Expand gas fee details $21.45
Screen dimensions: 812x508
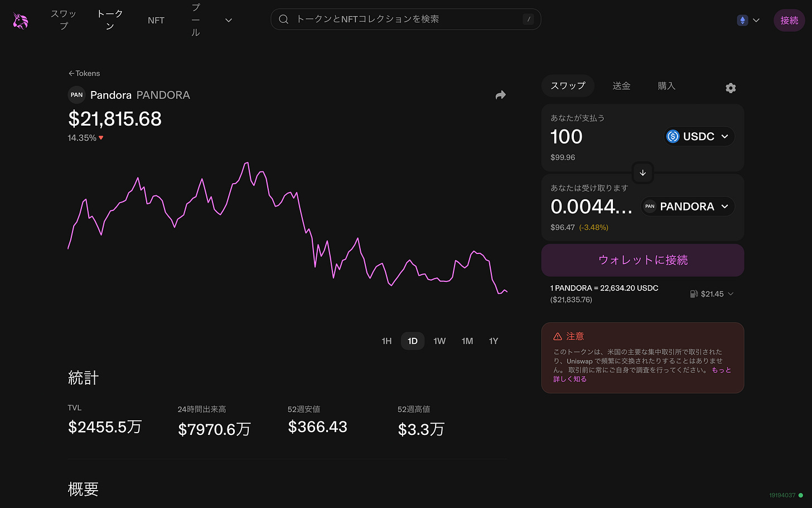712,294
